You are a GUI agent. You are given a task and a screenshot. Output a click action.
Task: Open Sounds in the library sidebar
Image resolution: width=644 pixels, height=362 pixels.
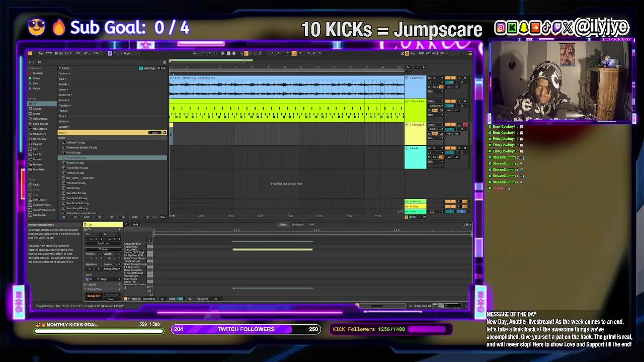(36, 109)
